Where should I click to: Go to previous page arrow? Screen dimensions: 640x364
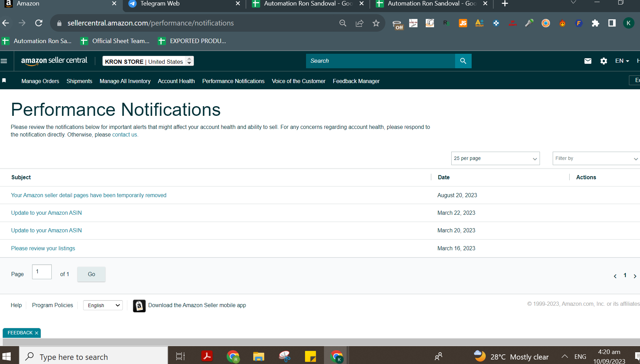615,276
